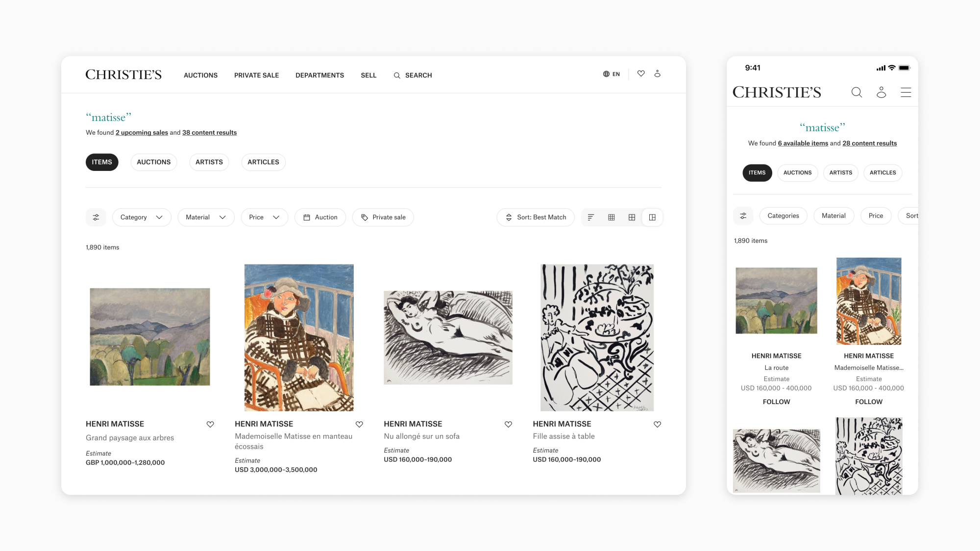Expand the Category dropdown
Screen dimensions: 980x551
[142, 217]
